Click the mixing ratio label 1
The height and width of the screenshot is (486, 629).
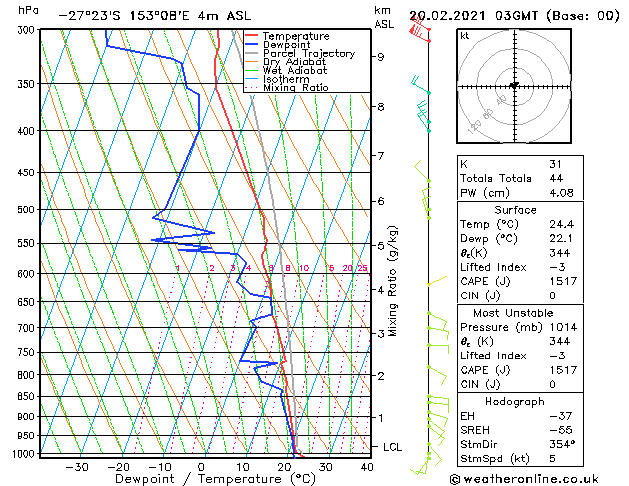(178, 268)
